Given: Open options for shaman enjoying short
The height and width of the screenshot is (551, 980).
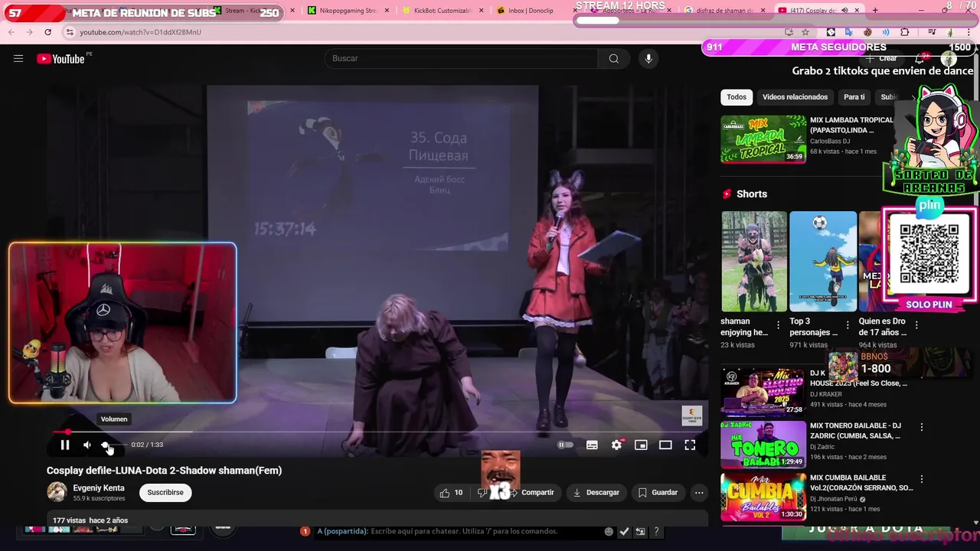Looking at the screenshot, I should click(x=779, y=324).
